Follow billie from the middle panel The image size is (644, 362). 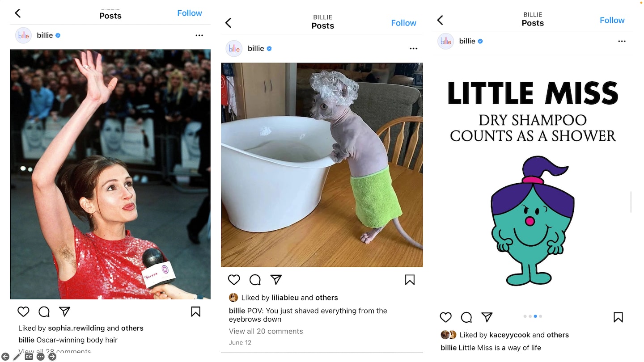point(403,23)
